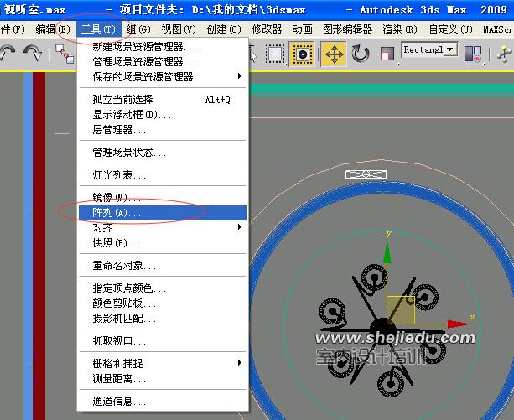The height and width of the screenshot is (420, 514).
Task: Toggle the Window/Crossing selection icon
Action: pyautogui.click(x=302, y=54)
